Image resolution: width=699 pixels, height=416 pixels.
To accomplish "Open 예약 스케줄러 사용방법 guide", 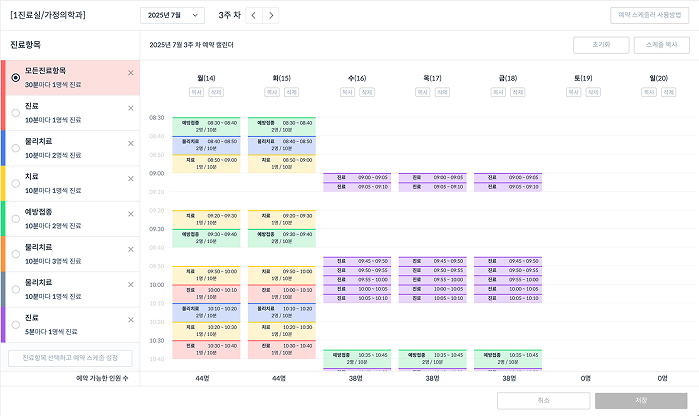I will pyautogui.click(x=650, y=15).
